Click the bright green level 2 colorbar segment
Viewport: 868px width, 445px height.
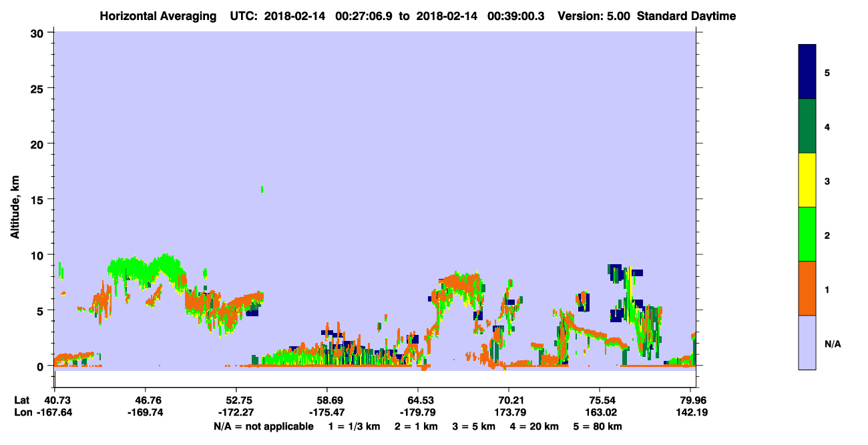pyautogui.click(x=807, y=234)
